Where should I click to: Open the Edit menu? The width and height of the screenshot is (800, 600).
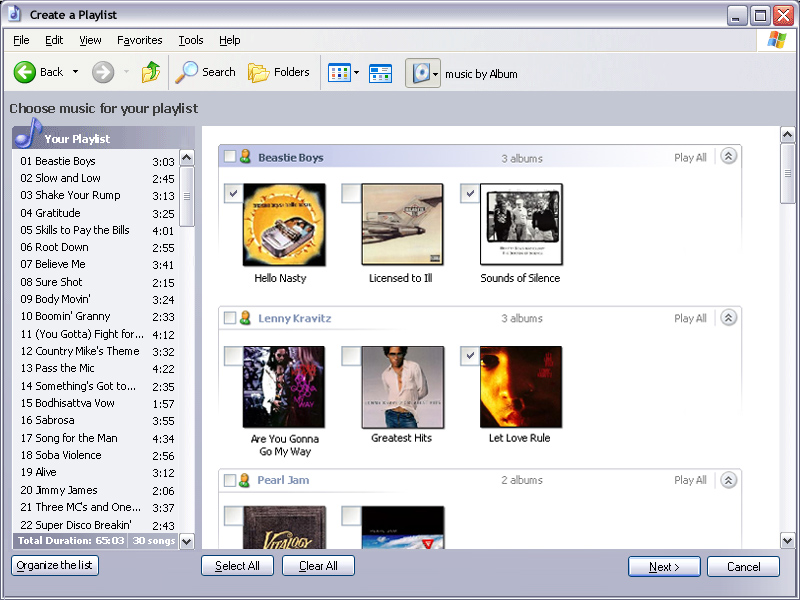[54, 40]
